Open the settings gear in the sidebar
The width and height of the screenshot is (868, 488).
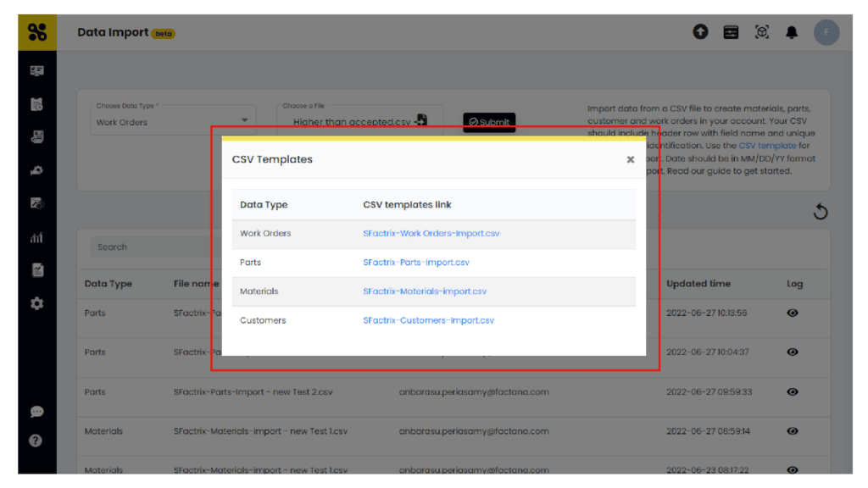[x=37, y=303]
